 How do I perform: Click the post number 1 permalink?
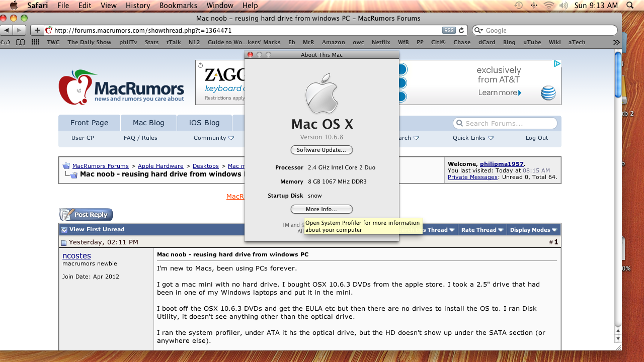(556, 242)
